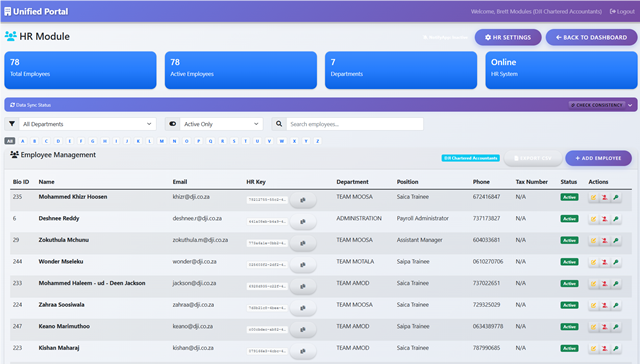This screenshot has width=640, height=364.
Task: Filter employees by letter S
Action: 234,141
